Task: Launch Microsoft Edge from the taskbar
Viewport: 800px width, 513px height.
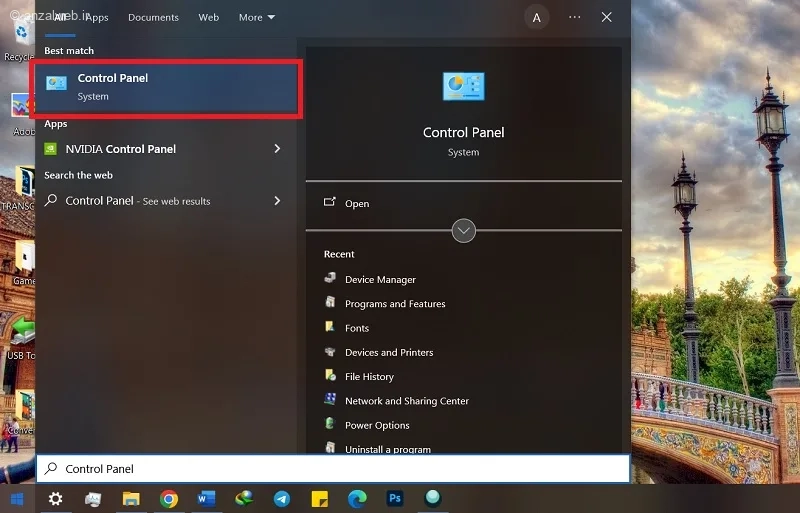Action: (357, 499)
